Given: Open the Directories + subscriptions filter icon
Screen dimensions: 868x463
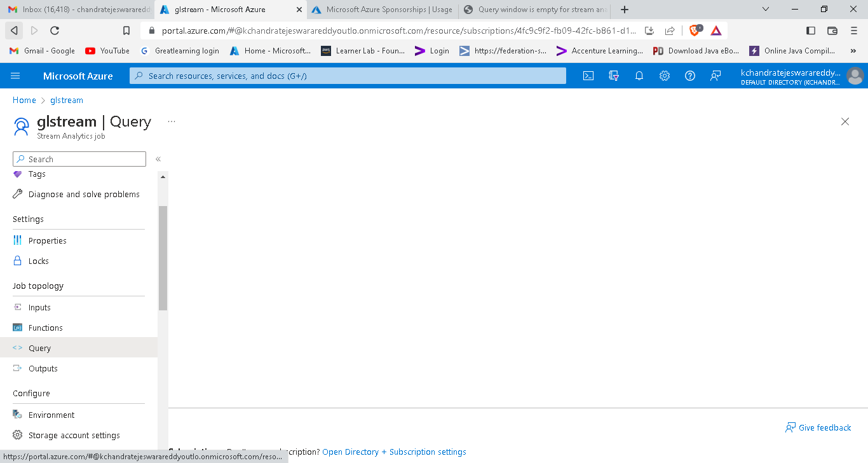Looking at the screenshot, I should coord(614,76).
